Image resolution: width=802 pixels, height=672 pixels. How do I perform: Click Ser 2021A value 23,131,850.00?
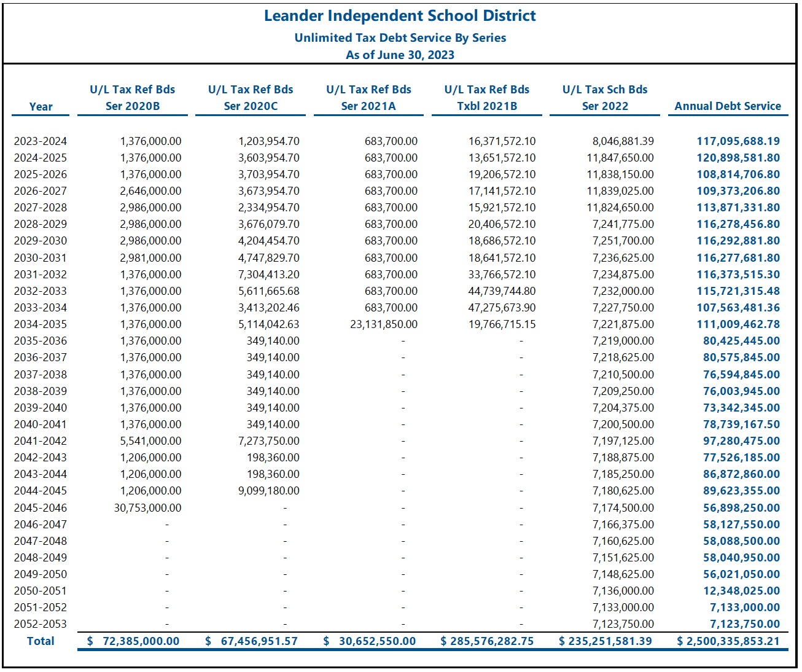click(384, 324)
